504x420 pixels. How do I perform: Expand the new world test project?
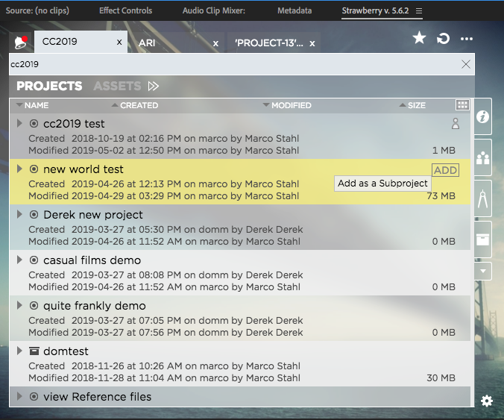(19, 169)
